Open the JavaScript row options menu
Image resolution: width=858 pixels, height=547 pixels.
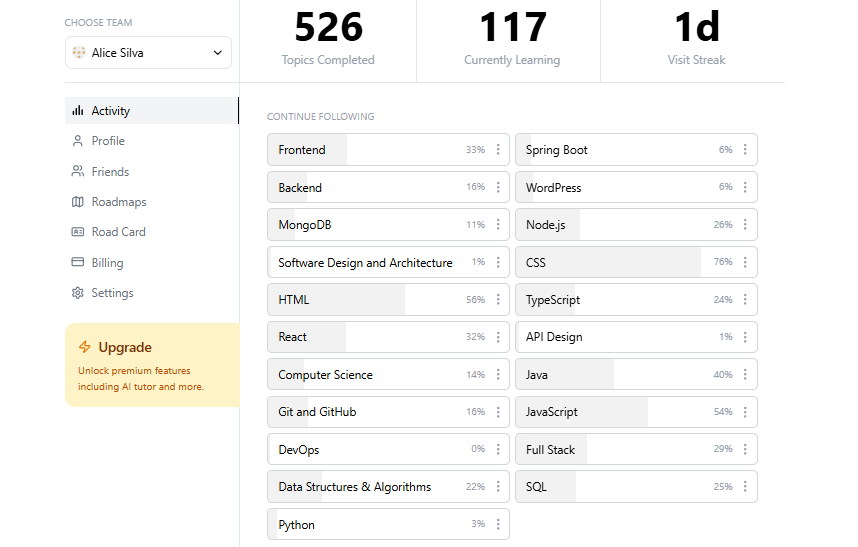click(745, 412)
